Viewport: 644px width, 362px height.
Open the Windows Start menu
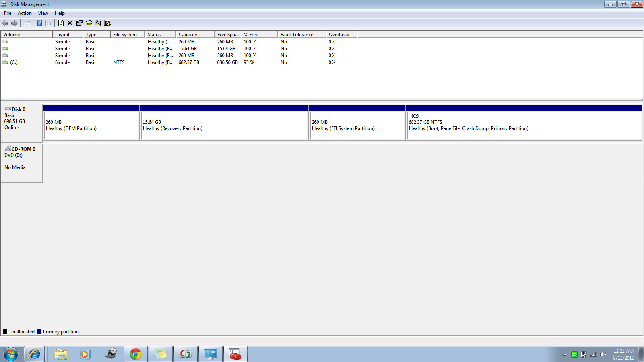click(11, 354)
